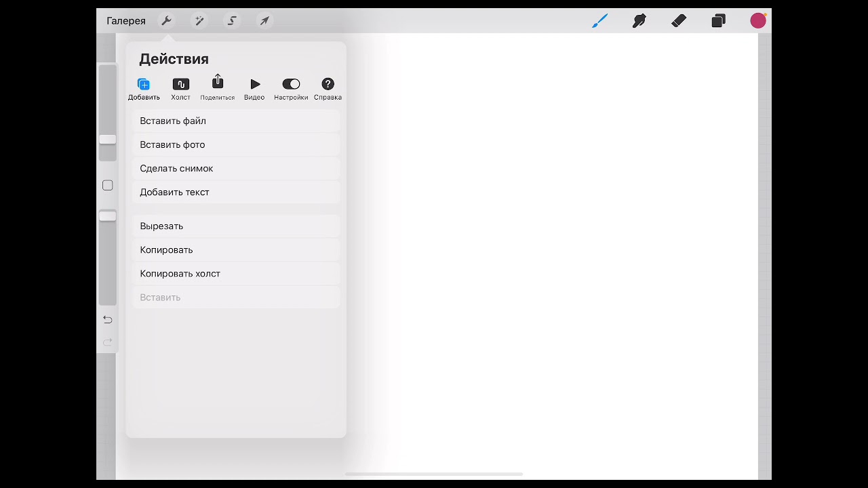Click the brush opacity slider handle
This screenshot has width=868, height=488.
click(108, 216)
